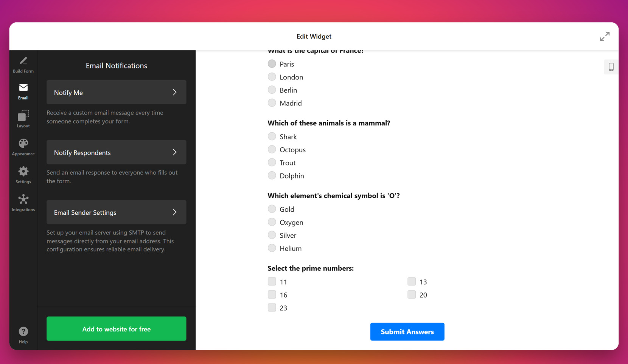Expand widget to fullscreen
The image size is (628, 364).
tap(605, 36)
